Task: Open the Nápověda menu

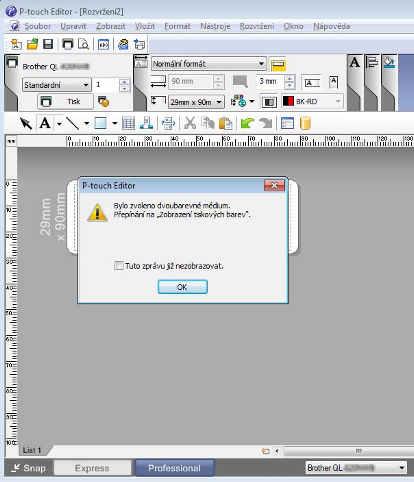Action: [332, 26]
